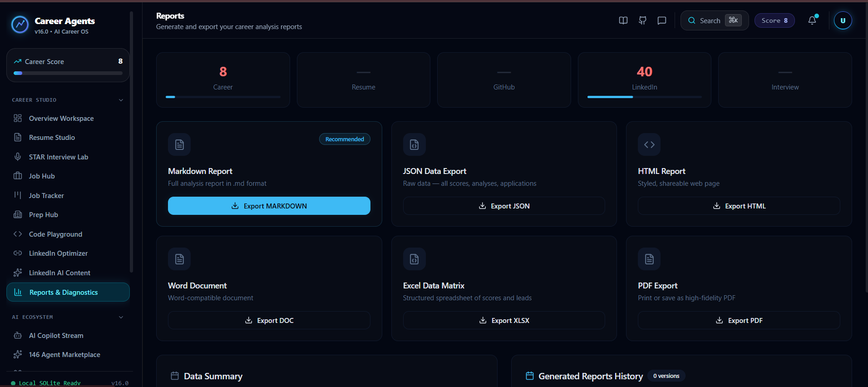
Task: Click Export PDF button
Action: [x=739, y=320]
